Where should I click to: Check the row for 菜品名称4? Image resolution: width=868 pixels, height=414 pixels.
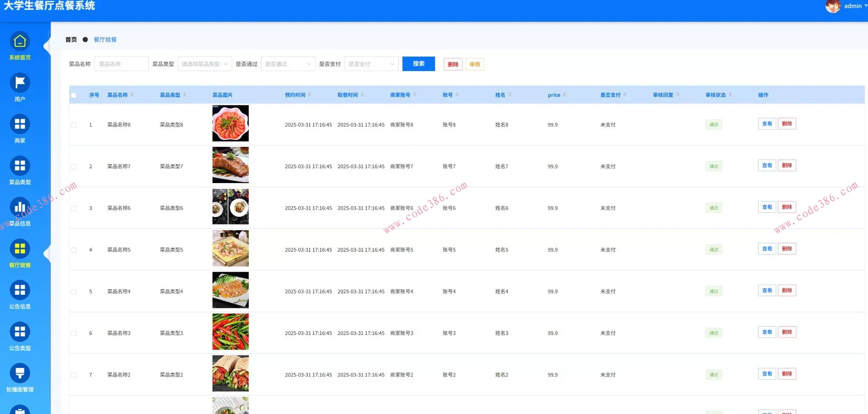[74, 292]
